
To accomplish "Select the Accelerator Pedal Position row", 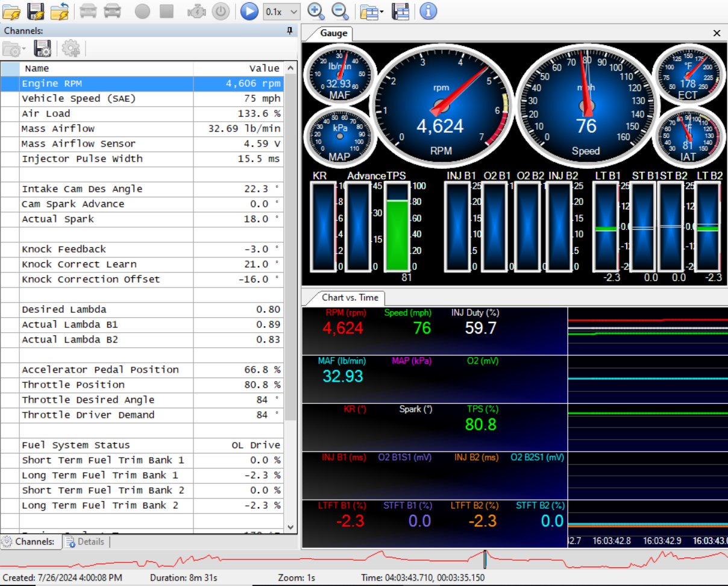I will [142, 370].
